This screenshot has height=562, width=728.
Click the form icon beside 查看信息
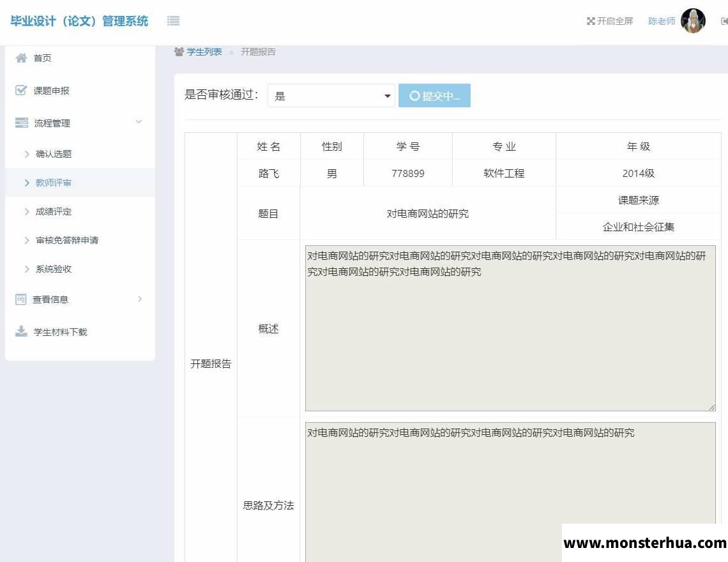point(21,299)
